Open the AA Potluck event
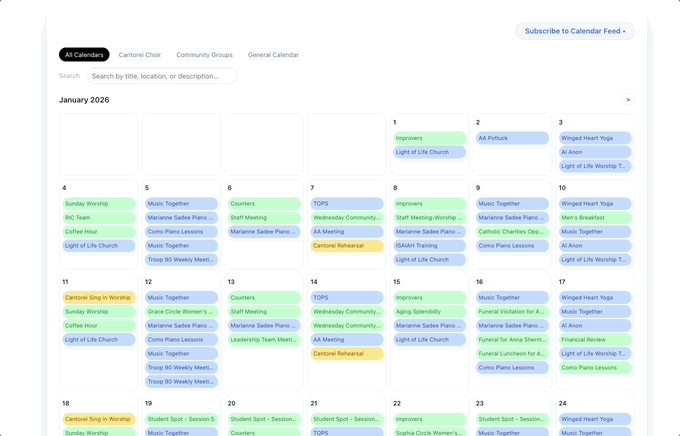 tap(512, 138)
